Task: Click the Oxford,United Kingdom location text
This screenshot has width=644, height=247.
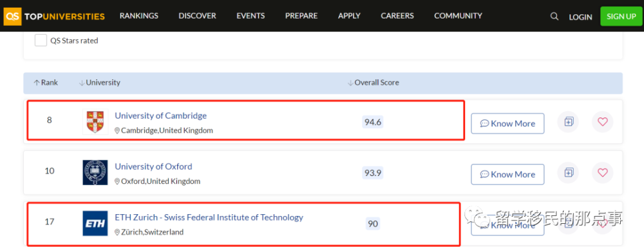Action: tap(160, 181)
